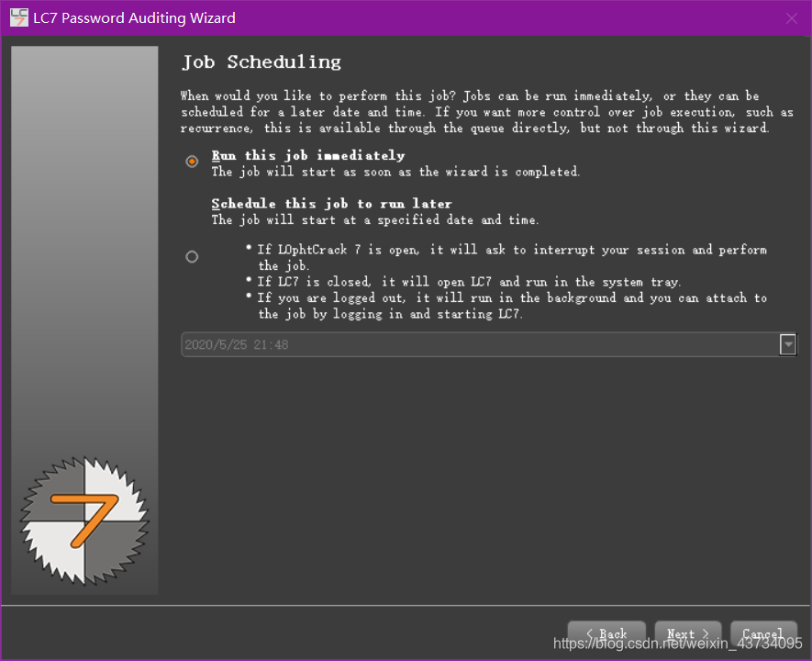Click the 'If LC7 is closed' bullet
The image size is (812, 661).
463,282
